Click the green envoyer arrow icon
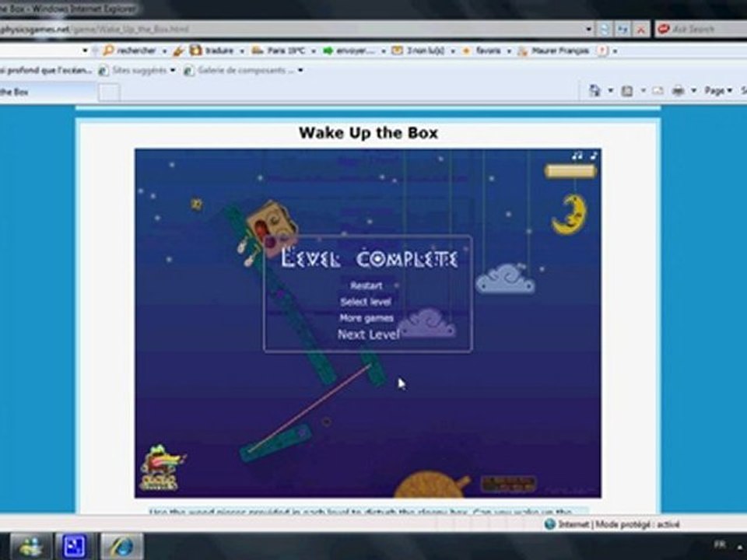The width and height of the screenshot is (747, 560). click(328, 51)
